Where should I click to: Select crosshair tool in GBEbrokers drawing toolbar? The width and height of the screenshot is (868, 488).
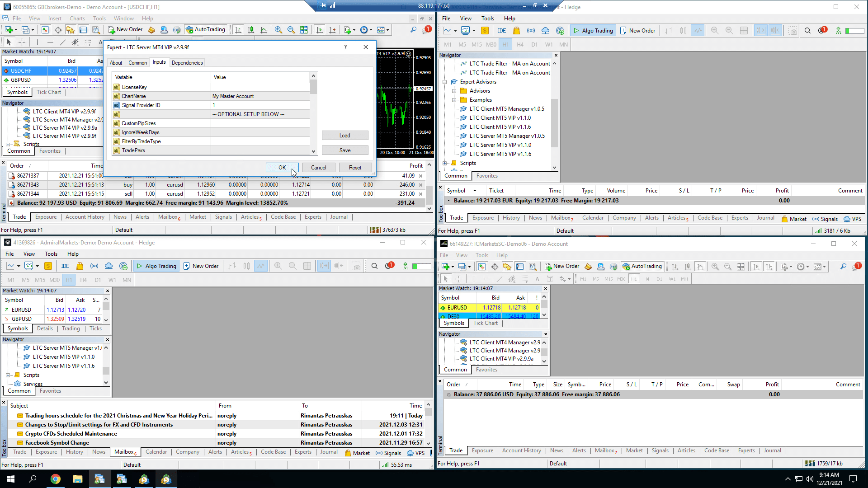[x=22, y=42]
